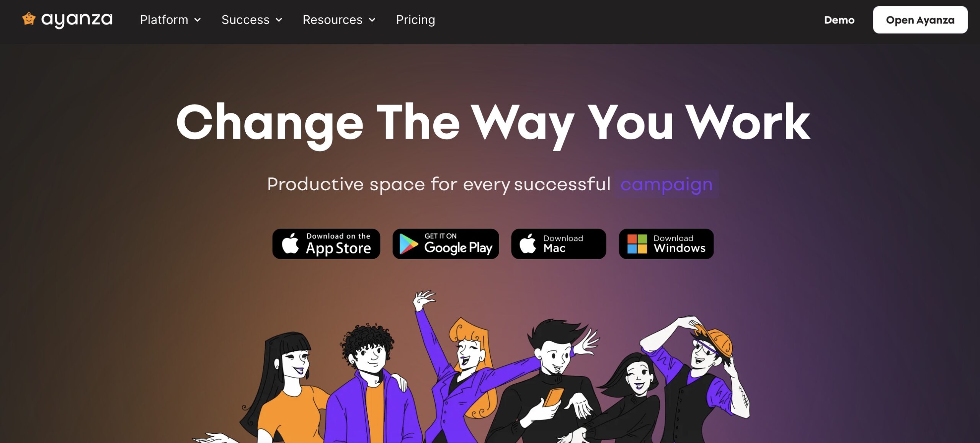Image resolution: width=980 pixels, height=443 pixels.
Task: Click the ayanza wordmark in header
Action: click(77, 20)
